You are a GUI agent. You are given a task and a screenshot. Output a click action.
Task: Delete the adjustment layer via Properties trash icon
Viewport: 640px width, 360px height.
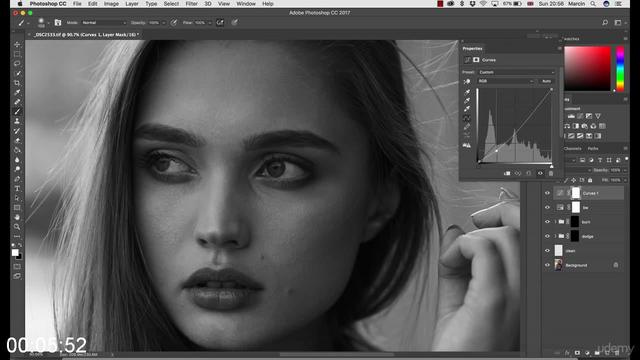coord(551,173)
